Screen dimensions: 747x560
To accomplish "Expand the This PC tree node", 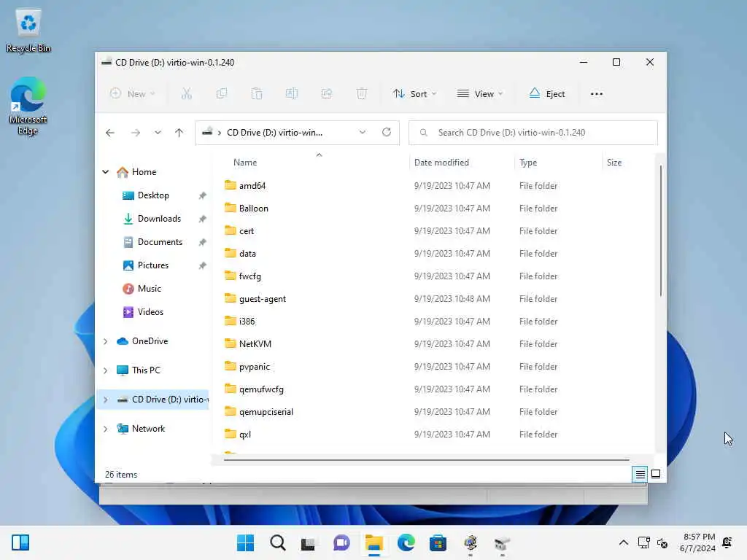I will [x=106, y=370].
